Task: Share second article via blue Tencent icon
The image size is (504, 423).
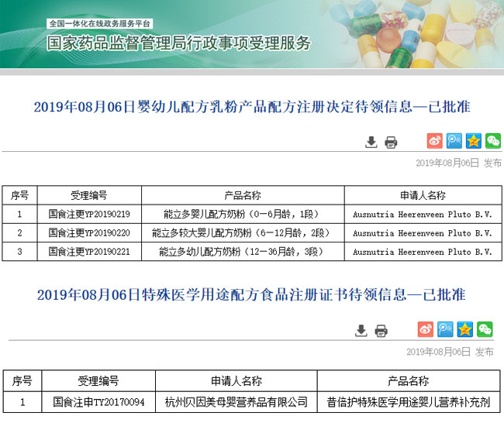Action: click(x=446, y=329)
